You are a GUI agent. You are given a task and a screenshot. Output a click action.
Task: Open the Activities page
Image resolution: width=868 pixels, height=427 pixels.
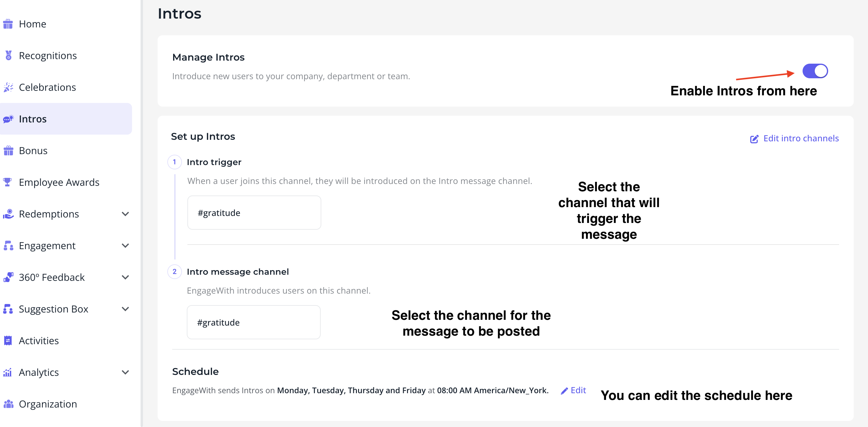click(66, 341)
